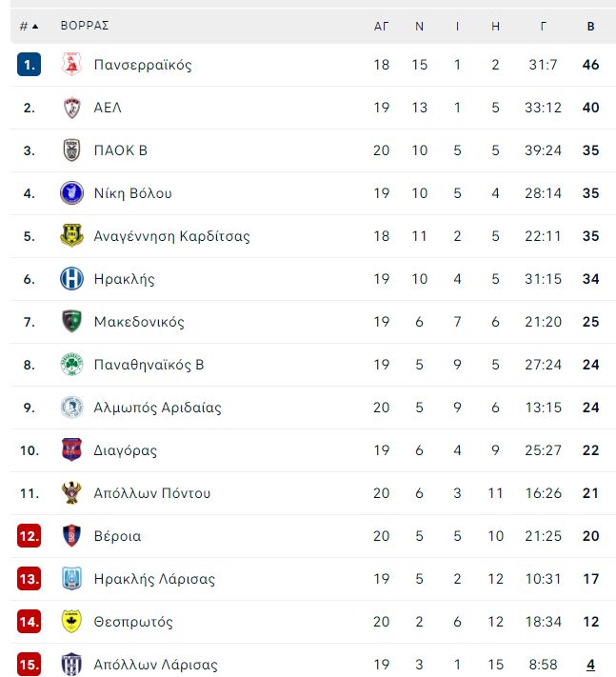Select the Θεσπρωτός yellow badge icon
The height and width of the screenshot is (677, 616).
coord(71,622)
